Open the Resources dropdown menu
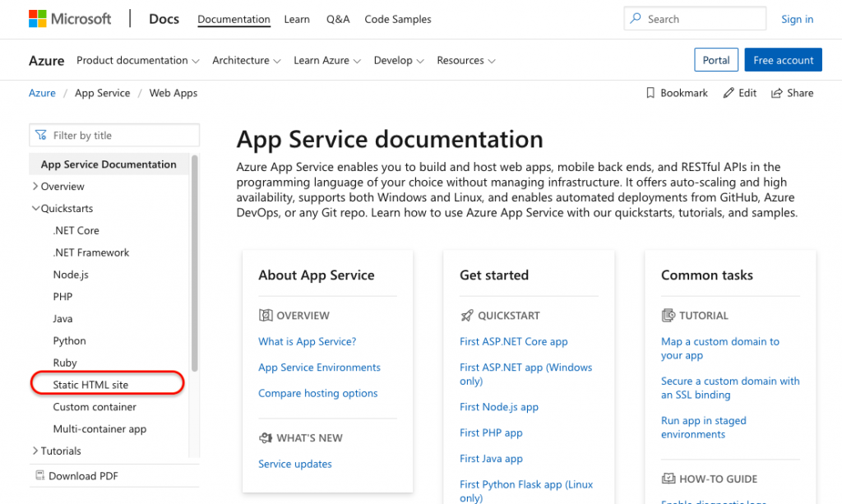Screen dimensions: 842x504 466,60
